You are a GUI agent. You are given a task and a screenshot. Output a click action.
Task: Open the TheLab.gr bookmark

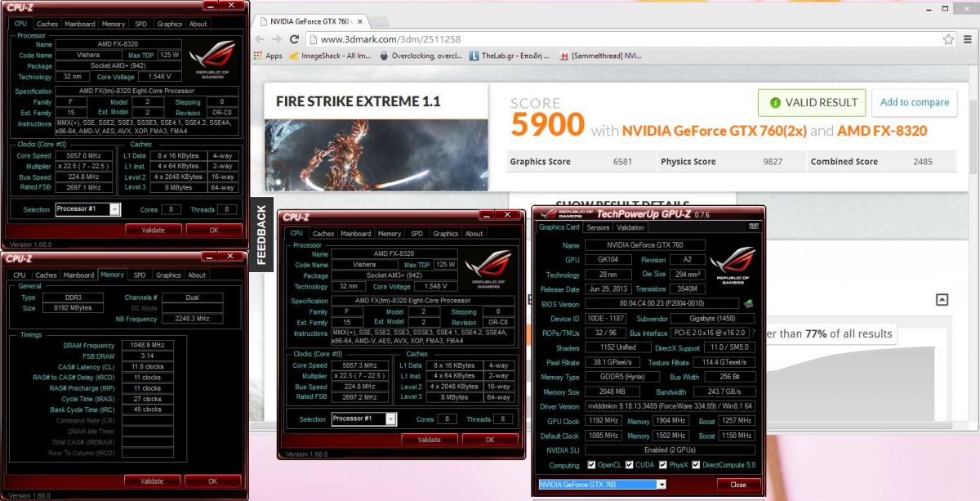510,56
